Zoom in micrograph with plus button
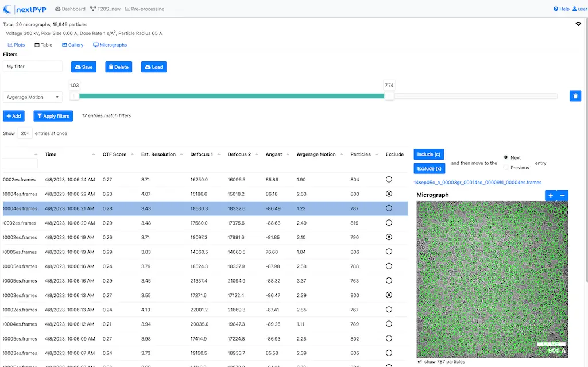 (550, 195)
